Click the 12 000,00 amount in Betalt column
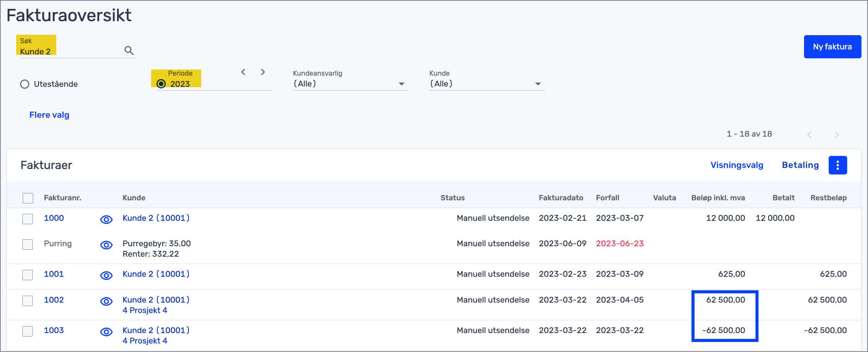This screenshot has height=352, width=868. (775, 218)
